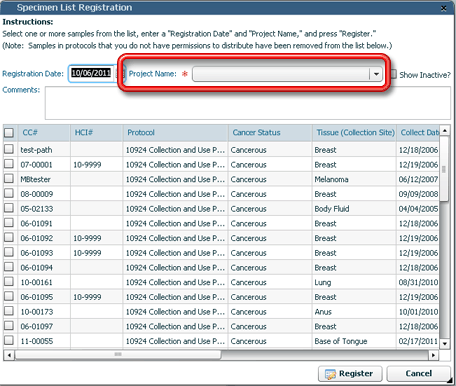Check the select-all checkbox in table header
This screenshot has height=386, width=456.
pyautogui.click(x=9, y=133)
